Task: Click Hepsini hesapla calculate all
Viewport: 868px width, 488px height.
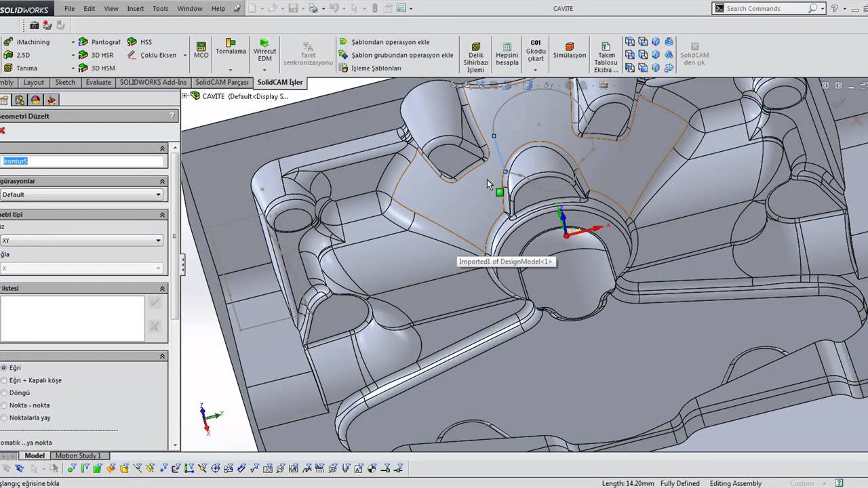Action: (507, 54)
